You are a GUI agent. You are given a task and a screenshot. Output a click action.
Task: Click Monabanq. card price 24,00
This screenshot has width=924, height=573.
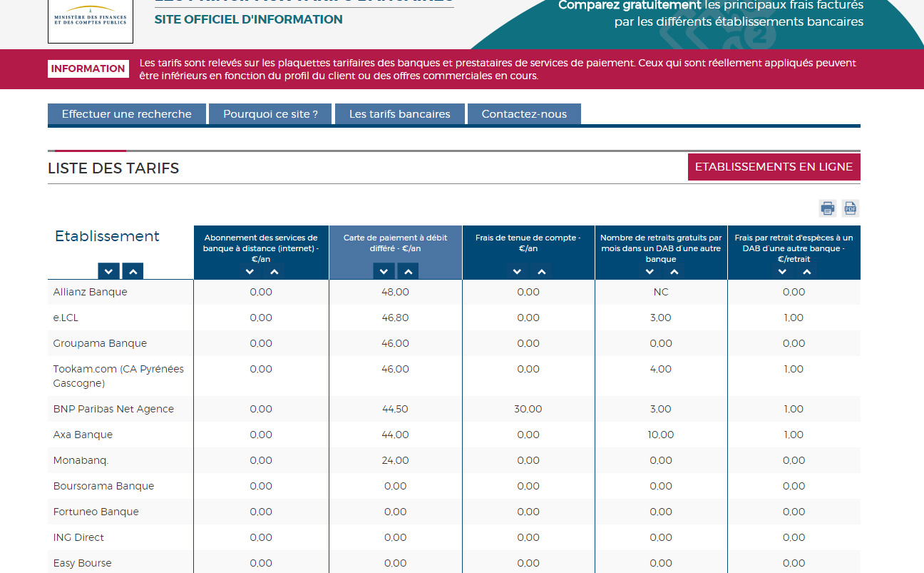click(x=396, y=460)
